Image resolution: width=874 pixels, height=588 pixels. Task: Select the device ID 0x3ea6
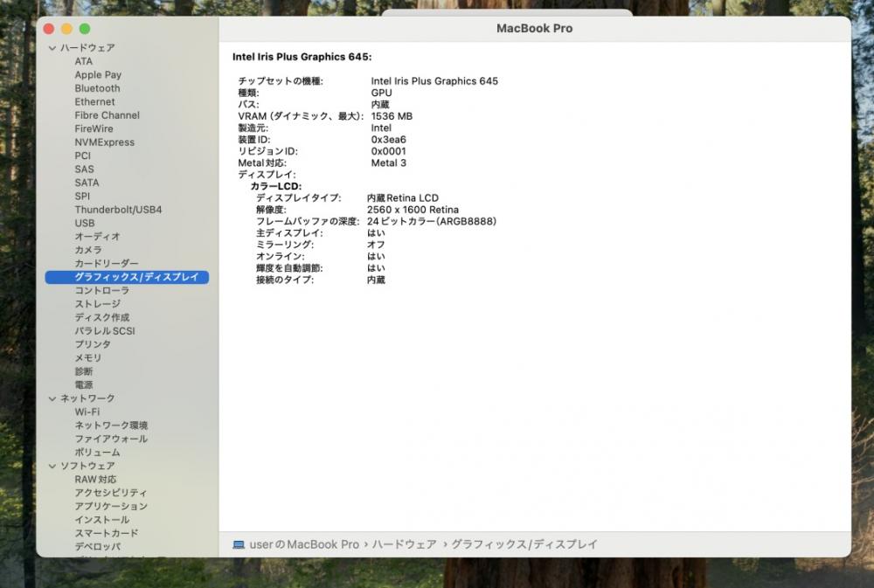click(x=389, y=140)
